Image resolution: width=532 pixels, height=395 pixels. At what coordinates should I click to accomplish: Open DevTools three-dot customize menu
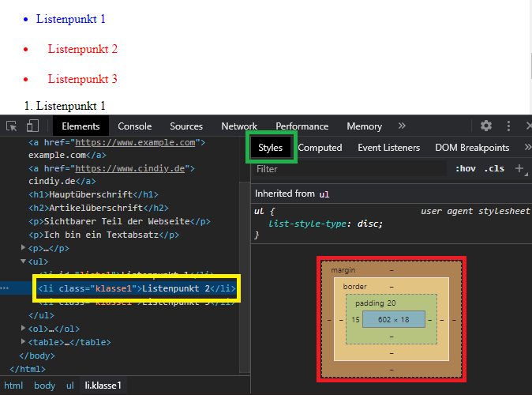508,126
